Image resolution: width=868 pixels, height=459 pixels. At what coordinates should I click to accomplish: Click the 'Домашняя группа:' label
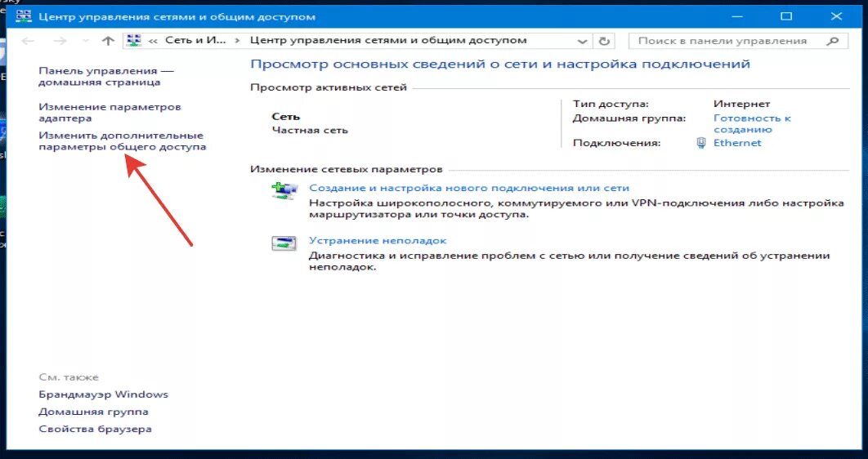point(629,118)
